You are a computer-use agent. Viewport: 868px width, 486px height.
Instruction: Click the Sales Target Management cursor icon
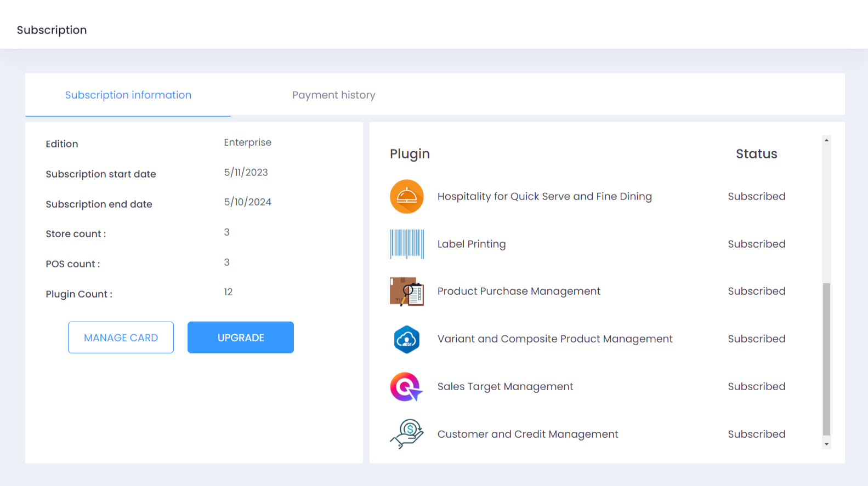406,387
